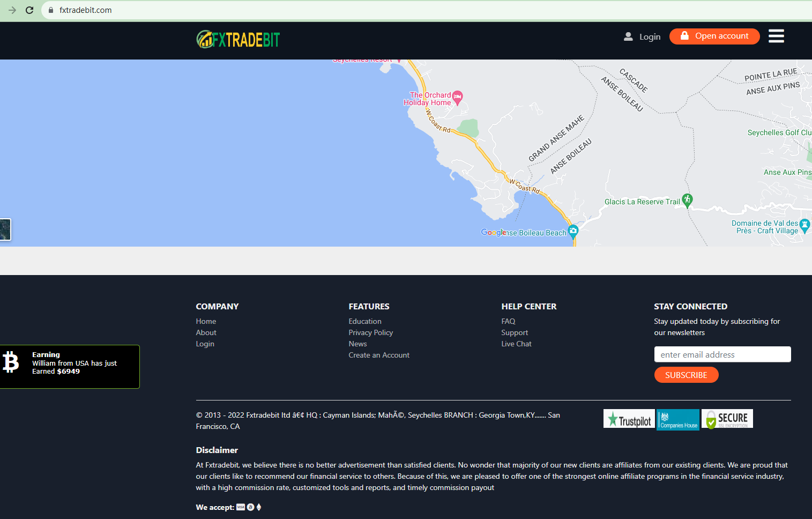Click the STAY CONNECTED footer heading
The height and width of the screenshot is (519, 812).
tap(690, 306)
